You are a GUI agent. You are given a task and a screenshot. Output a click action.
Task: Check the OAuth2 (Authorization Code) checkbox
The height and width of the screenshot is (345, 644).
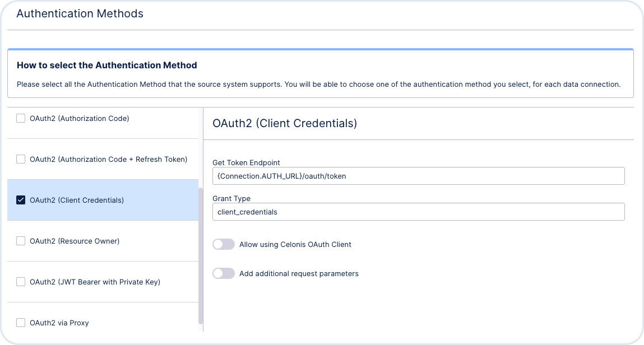coord(21,118)
